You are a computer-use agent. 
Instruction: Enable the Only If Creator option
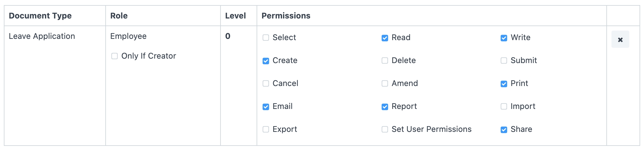point(115,56)
